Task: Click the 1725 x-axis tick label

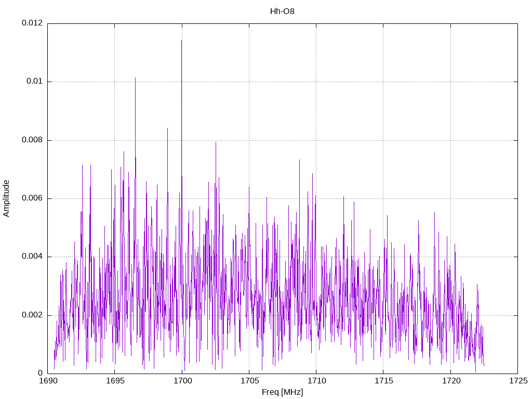Action: 518,381
